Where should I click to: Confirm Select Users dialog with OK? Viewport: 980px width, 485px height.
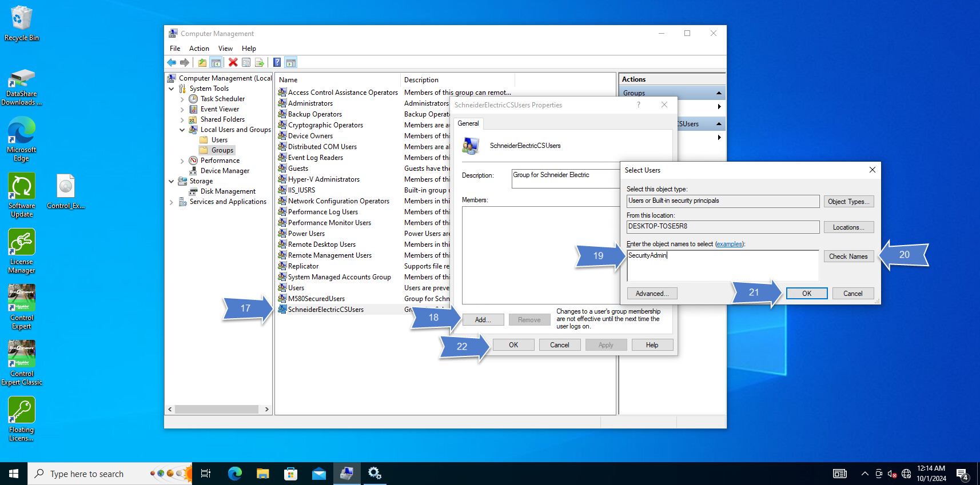[807, 294]
